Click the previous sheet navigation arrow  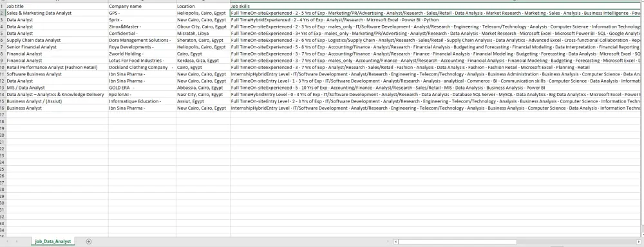click(x=7, y=242)
